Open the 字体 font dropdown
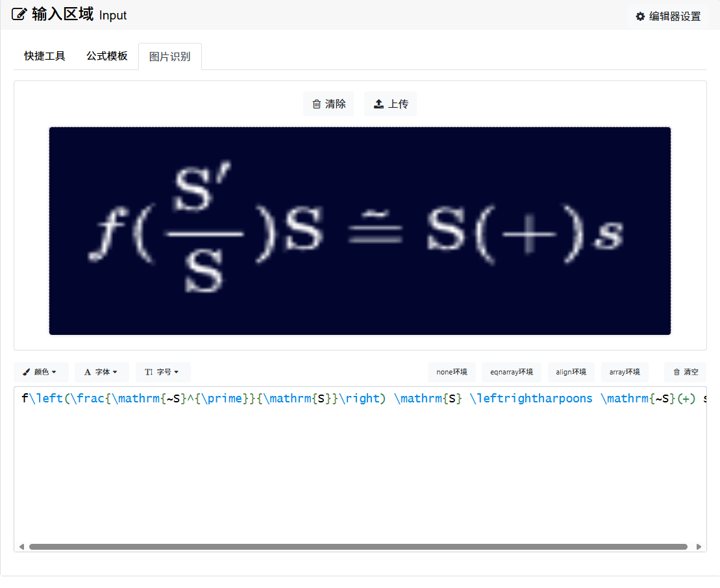This screenshot has width=720, height=588. pos(101,372)
